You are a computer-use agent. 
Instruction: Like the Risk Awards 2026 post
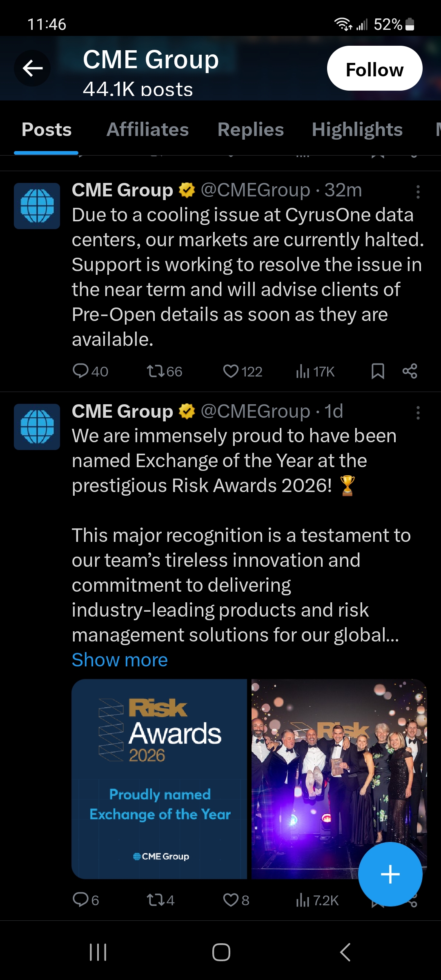(x=231, y=900)
